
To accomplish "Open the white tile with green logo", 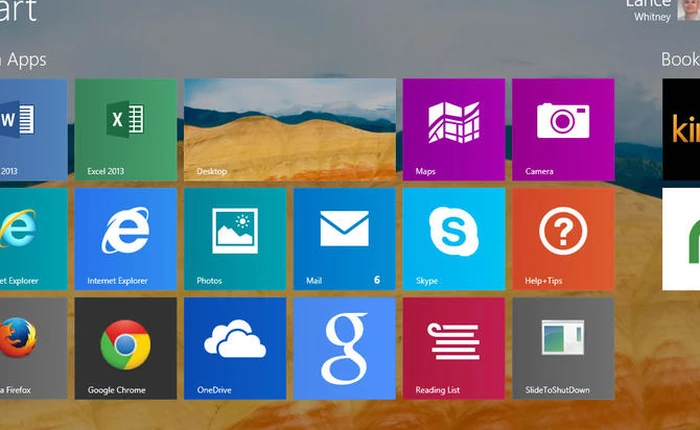I will [x=681, y=239].
